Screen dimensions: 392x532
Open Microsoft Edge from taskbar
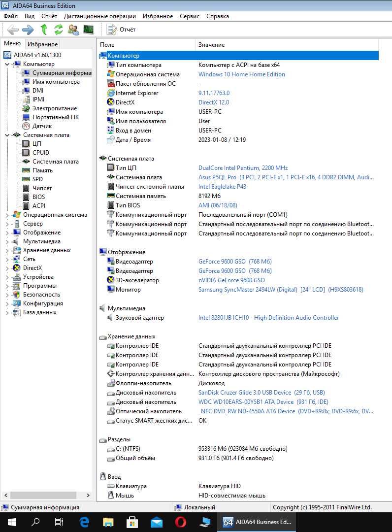[x=84, y=522]
